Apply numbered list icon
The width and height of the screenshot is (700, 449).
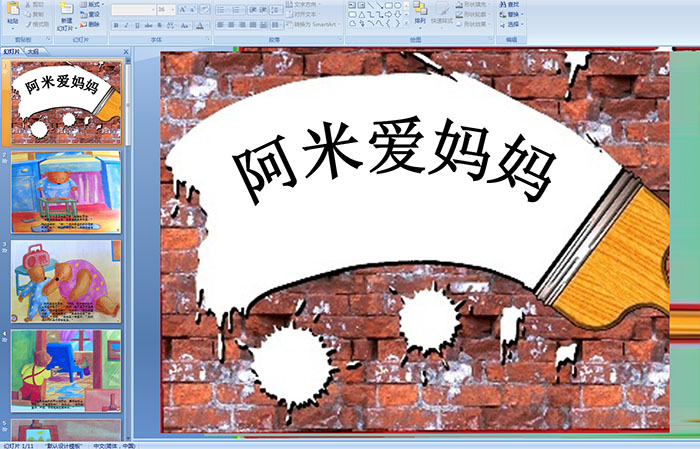pos(238,10)
